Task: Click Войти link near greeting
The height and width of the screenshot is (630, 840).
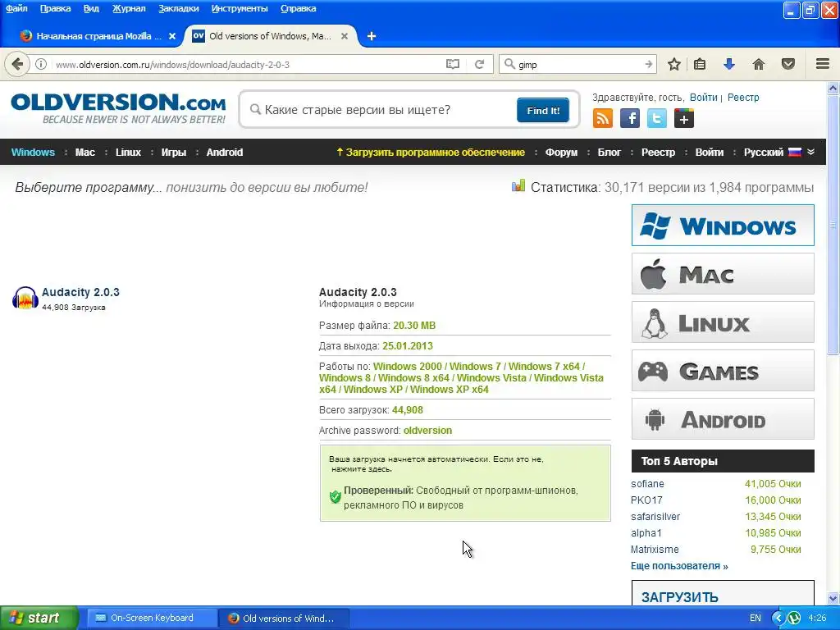Action: (703, 98)
